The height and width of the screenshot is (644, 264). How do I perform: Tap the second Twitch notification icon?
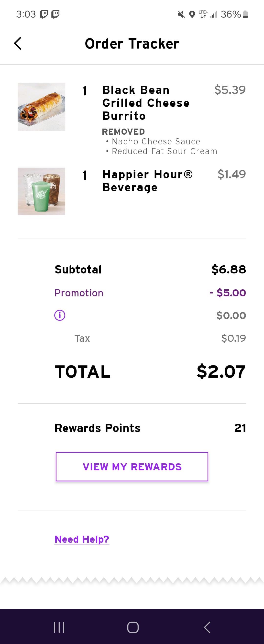pos(55,14)
